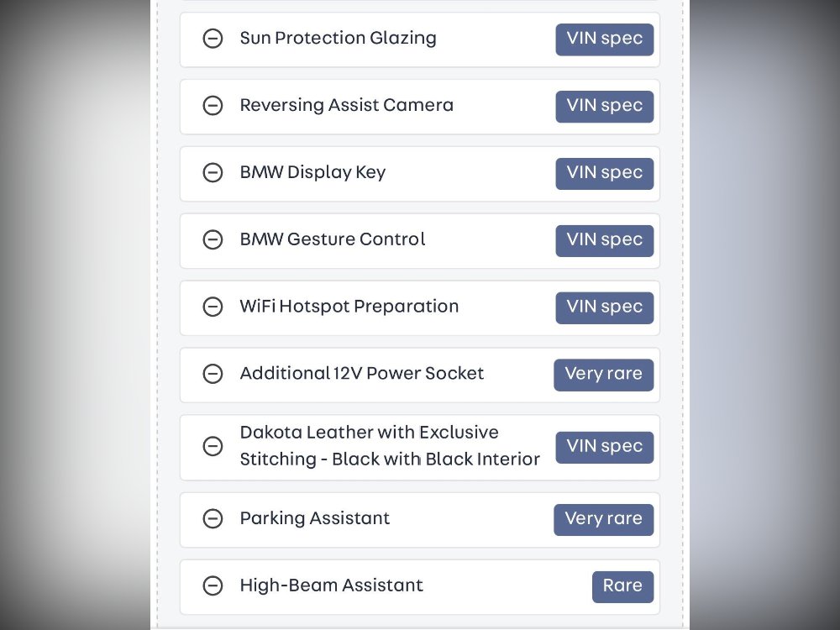The image size is (840, 630).
Task: Click minus icon beside Parking Assistant
Action: pyautogui.click(x=213, y=518)
